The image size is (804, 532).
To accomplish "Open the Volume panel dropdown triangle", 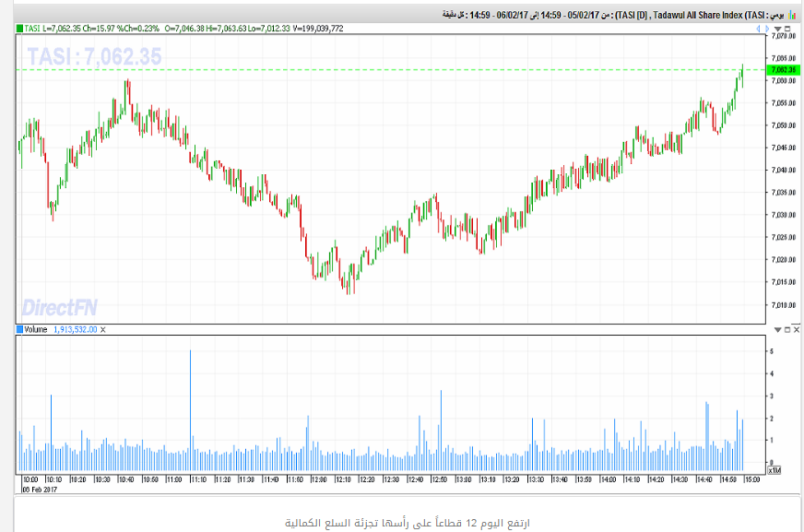I will pyautogui.click(x=778, y=329).
